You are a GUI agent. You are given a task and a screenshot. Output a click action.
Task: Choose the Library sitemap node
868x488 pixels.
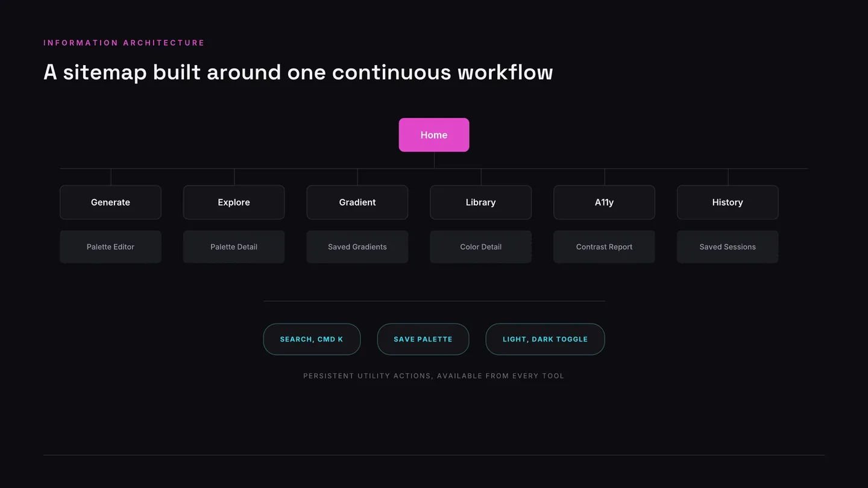click(x=481, y=202)
